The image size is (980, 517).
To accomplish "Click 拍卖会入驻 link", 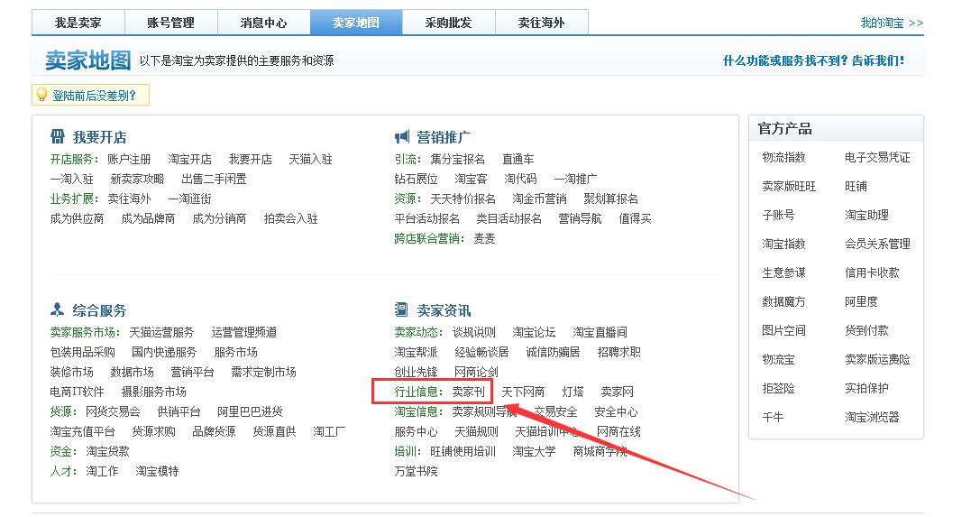I will pos(290,219).
